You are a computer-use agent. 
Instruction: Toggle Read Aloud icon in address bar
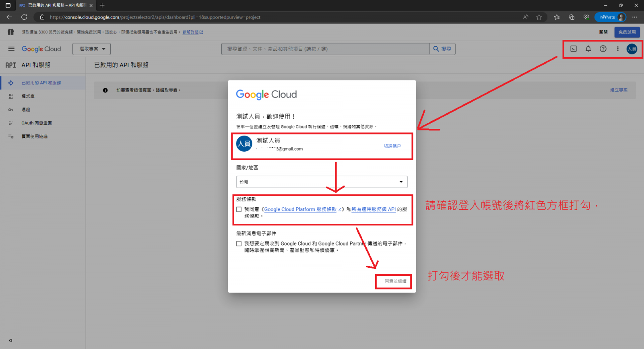click(x=526, y=17)
